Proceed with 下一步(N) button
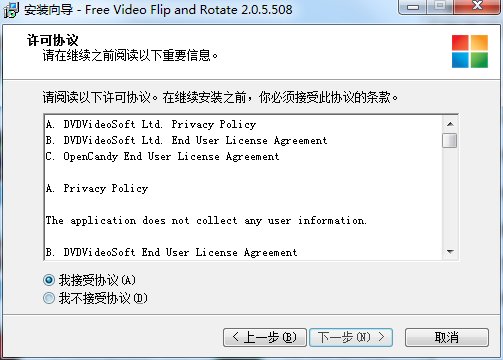This screenshot has width=503, height=360. [351, 337]
